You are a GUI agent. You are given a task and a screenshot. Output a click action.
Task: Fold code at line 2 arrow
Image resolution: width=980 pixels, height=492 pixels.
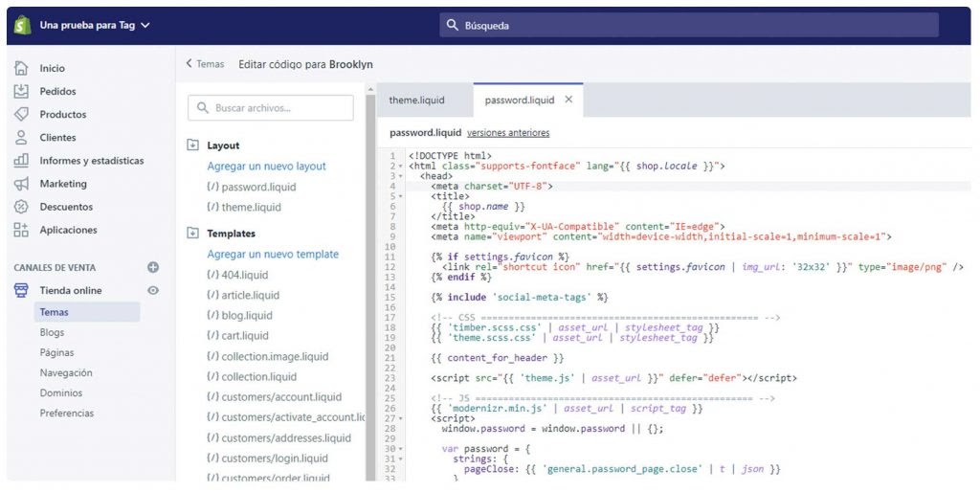[401, 167]
